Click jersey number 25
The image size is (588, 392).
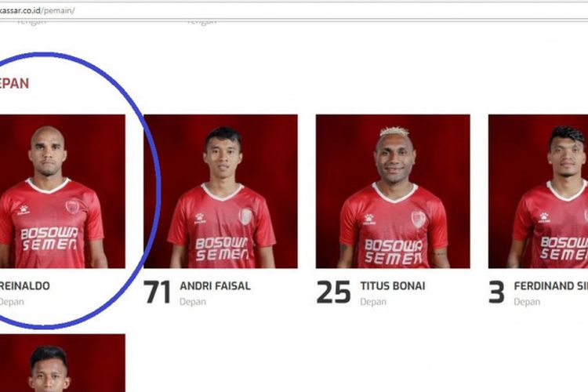pos(333,292)
